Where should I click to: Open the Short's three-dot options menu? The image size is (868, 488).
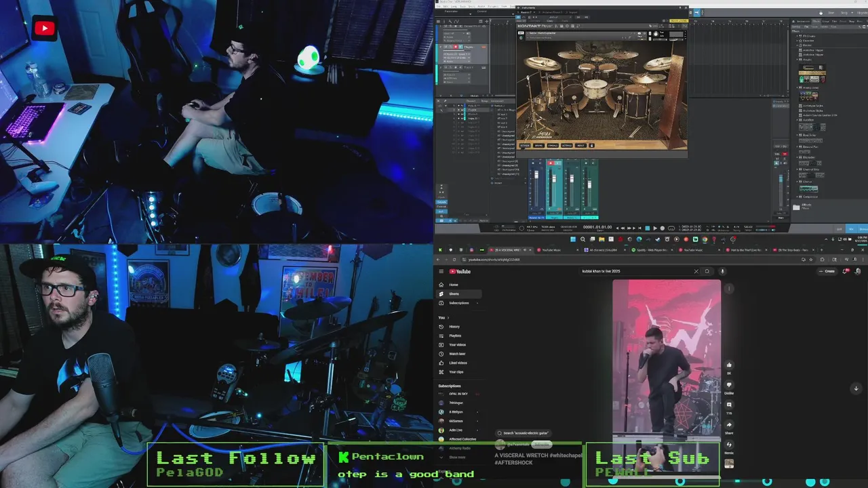tap(729, 289)
